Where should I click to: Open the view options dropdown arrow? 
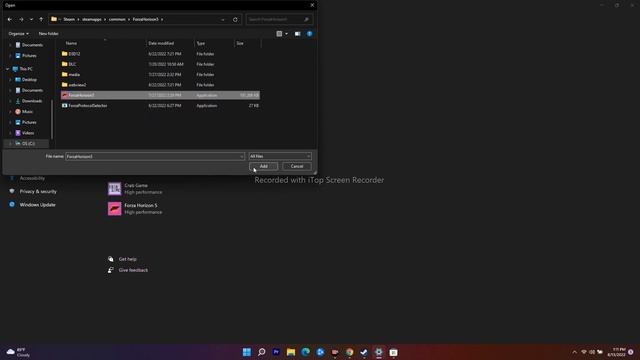click(286, 33)
